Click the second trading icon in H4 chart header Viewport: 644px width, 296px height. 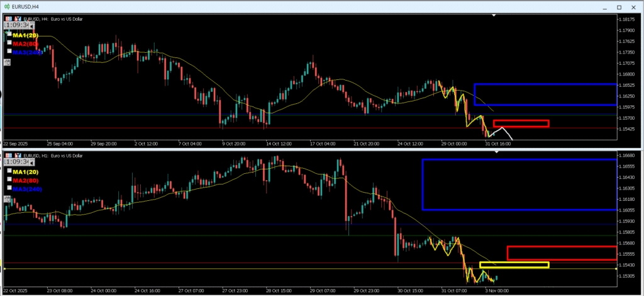pyautogui.click(x=18, y=19)
